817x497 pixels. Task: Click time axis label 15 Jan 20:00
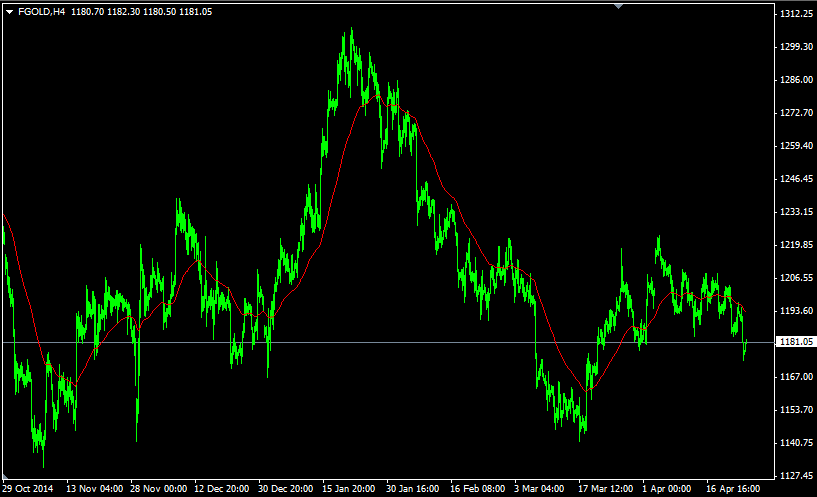[349, 489]
